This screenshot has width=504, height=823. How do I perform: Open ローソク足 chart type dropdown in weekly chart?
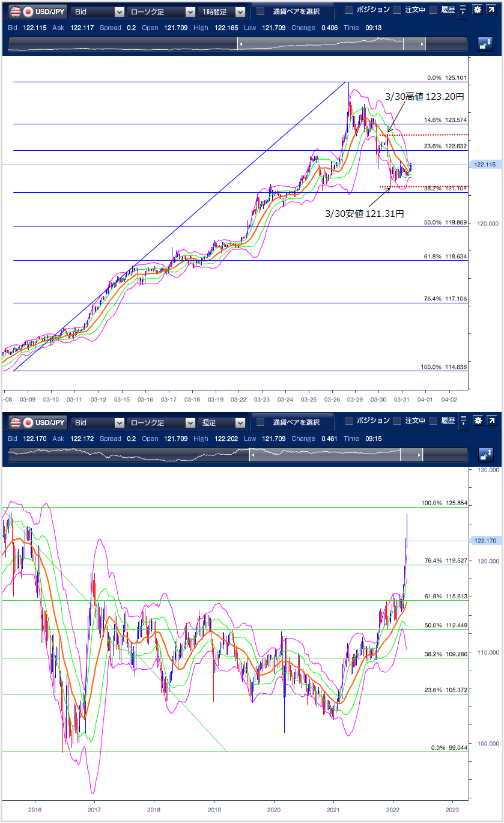[x=161, y=422]
